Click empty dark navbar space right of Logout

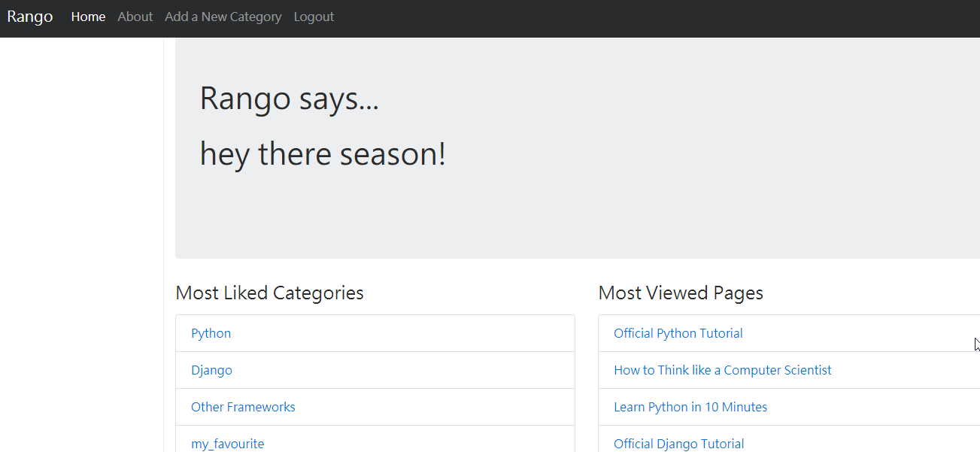(x=639, y=17)
